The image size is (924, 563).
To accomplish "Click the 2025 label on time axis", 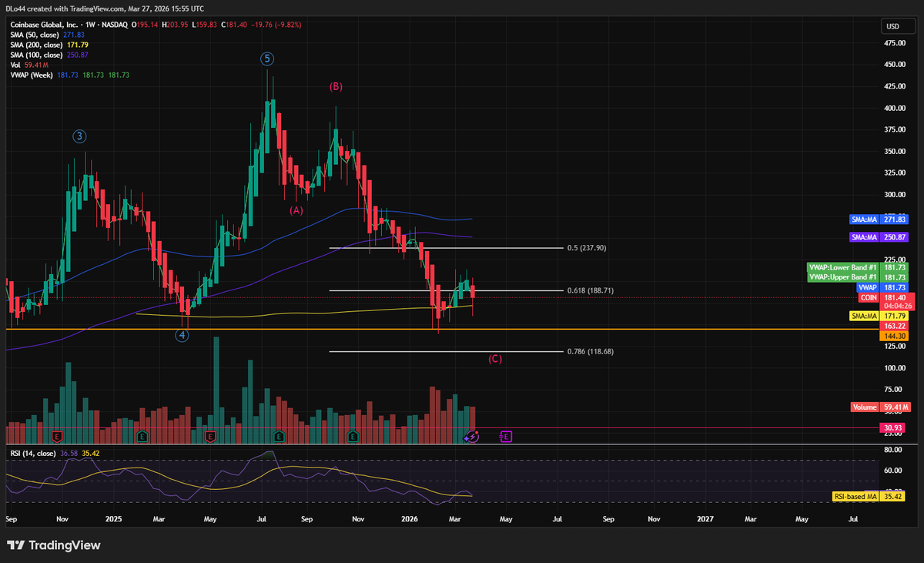I will (x=113, y=520).
